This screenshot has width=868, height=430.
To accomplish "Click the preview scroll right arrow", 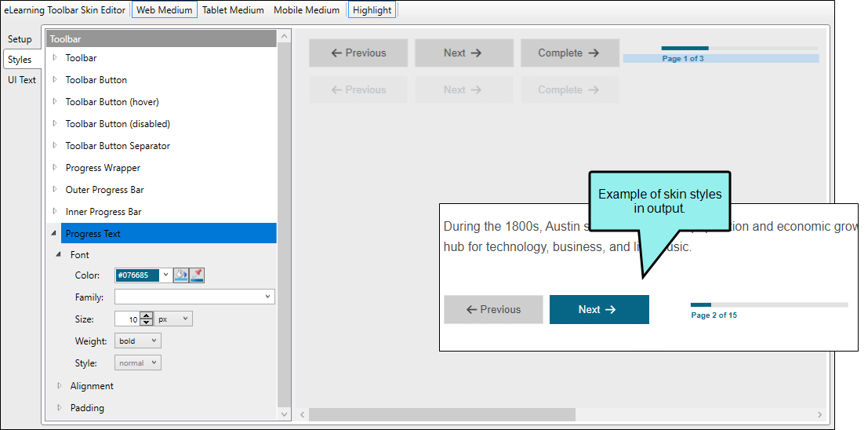I will pos(820,414).
